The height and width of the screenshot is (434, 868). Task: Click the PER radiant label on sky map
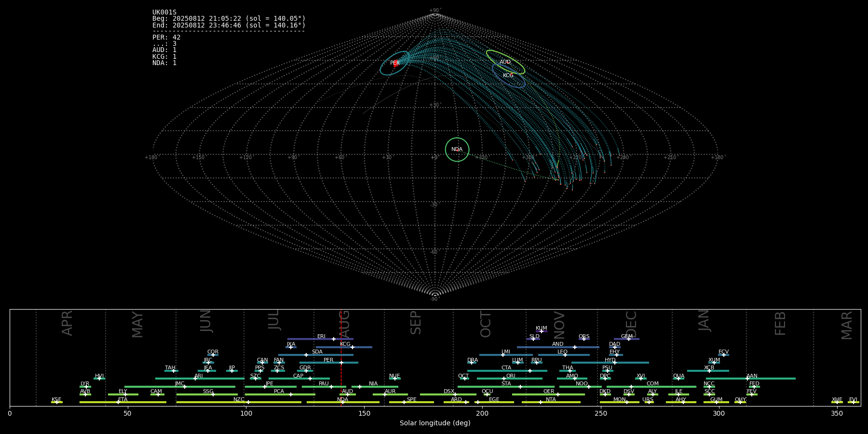(395, 63)
